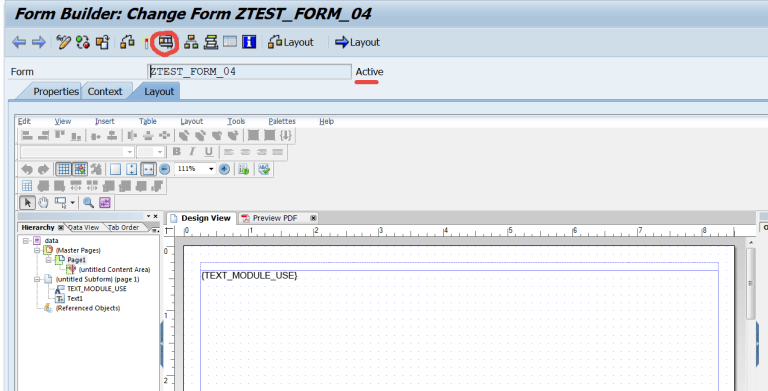Screen dimensions: 768x391
Task: Open the Insert menu
Action: tap(104, 121)
